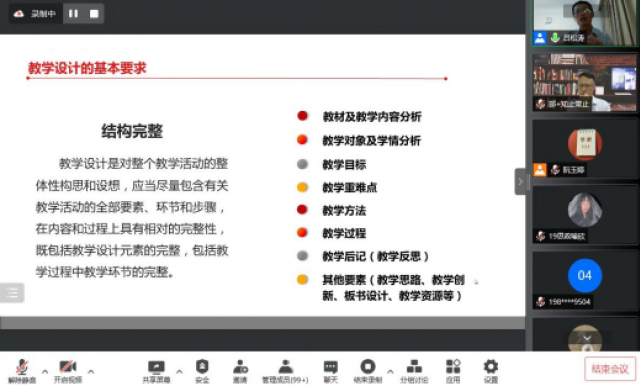The height and width of the screenshot is (386, 640).
Task: Pause the recording at top left
Action: tap(73, 14)
